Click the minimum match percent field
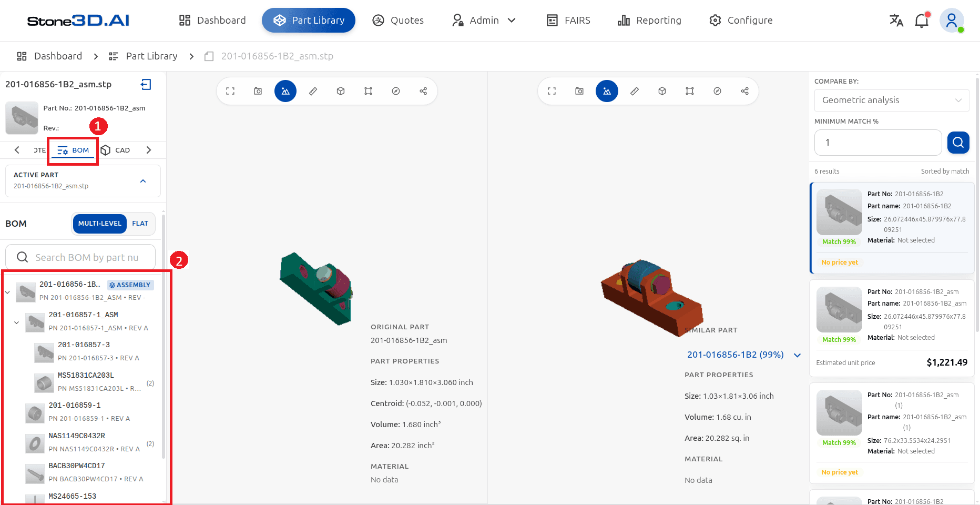Image resolution: width=980 pixels, height=505 pixels. click(878, 143)
